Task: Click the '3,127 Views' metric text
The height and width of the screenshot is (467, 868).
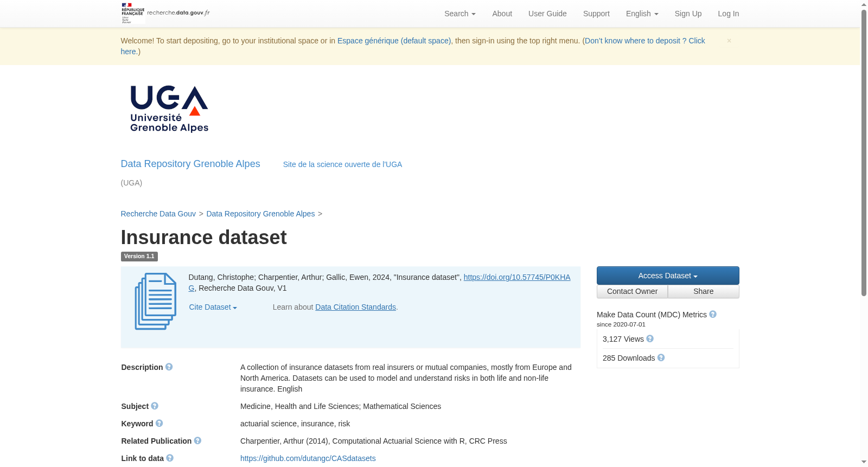Action: click(x=623, y=339)
